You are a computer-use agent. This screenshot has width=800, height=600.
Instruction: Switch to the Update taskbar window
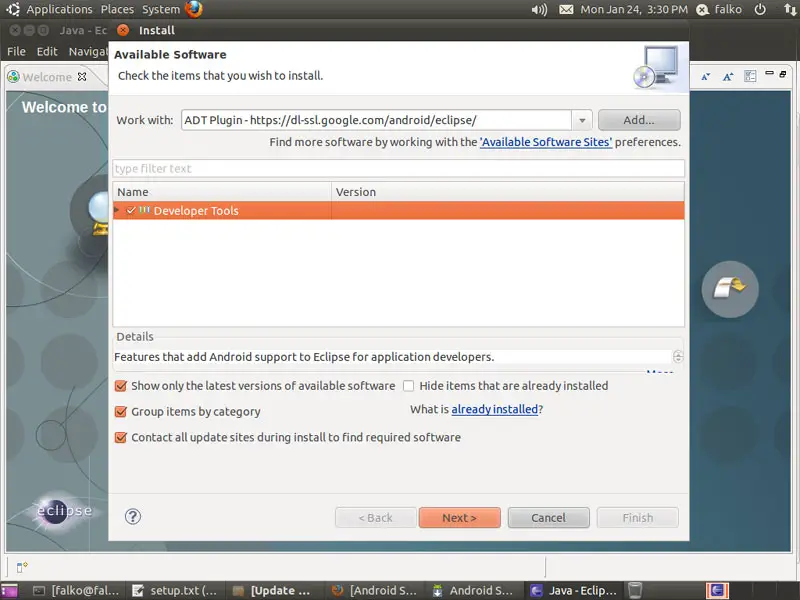click(x=271, y=590)
